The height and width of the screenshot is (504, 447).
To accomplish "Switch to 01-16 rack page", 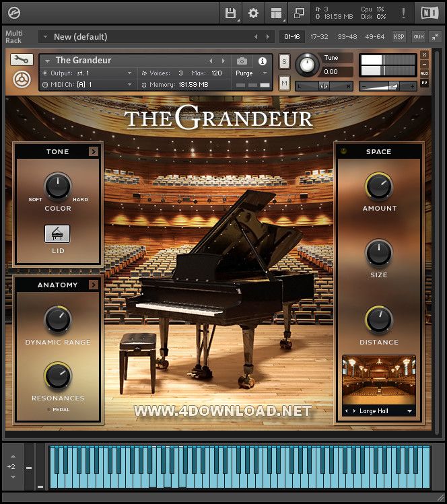I will click(292, 36).
